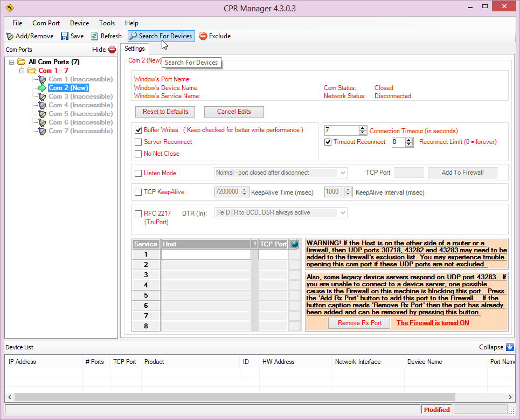Click the Remove Rx Port button

(359, 323)
